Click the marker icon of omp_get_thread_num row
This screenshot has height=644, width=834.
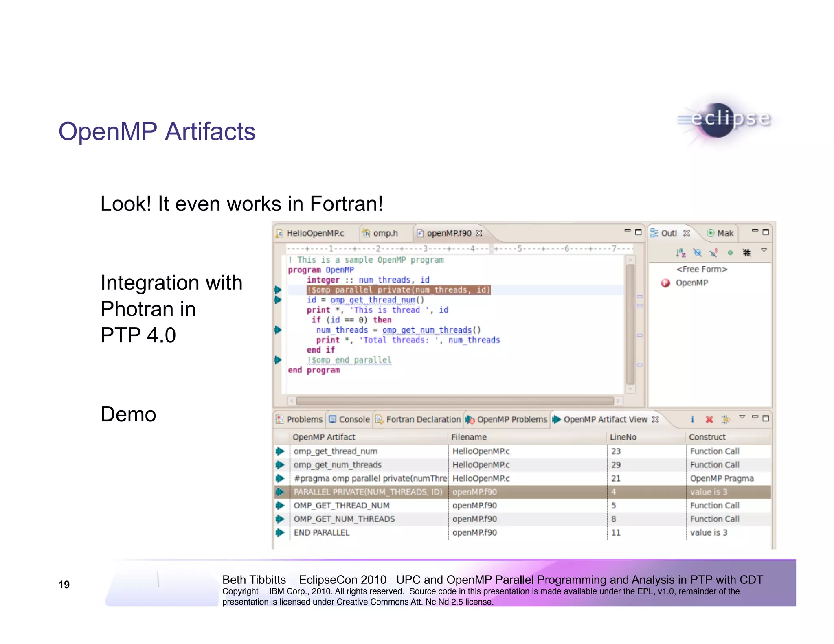tap(280, 451)
